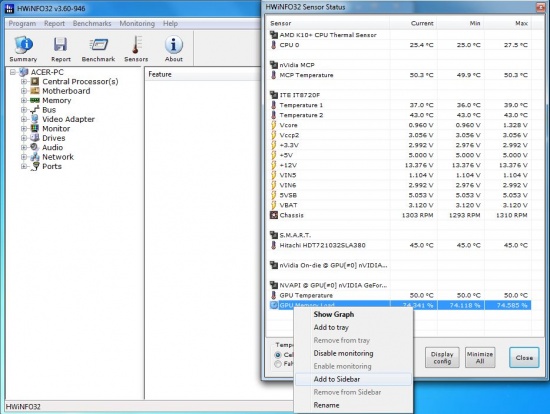
Task: Click the Monitor icon in tree
Action: click(35, 128)
